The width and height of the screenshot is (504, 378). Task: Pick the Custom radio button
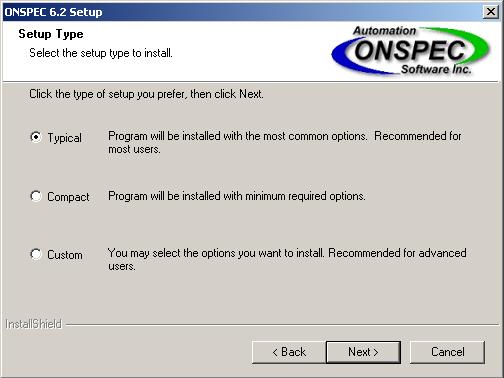coord(36,254)
